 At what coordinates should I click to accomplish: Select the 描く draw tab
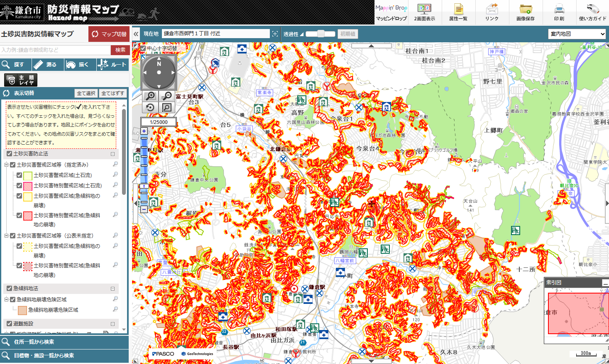(x=80, y=65)
